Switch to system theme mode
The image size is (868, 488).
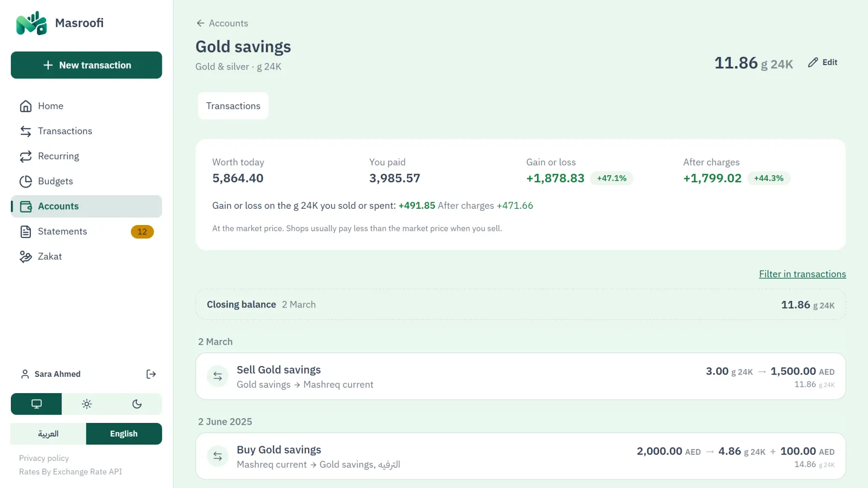[36, 404]
